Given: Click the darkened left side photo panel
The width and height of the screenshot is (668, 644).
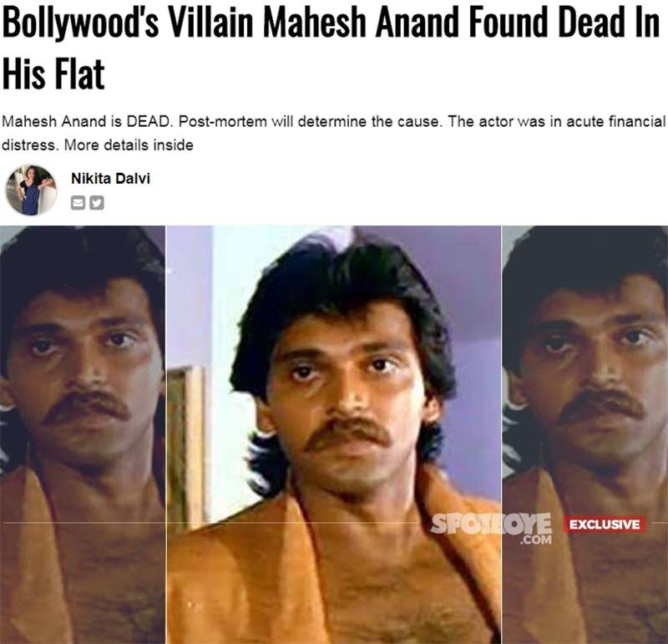Looking at the screenshot, I should 83,434.
